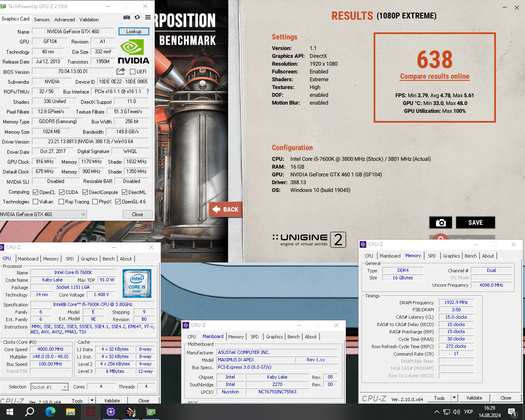Switch to GPU-Z via taskbar icon
Viewport: 525px width, 420px height.
151,412
